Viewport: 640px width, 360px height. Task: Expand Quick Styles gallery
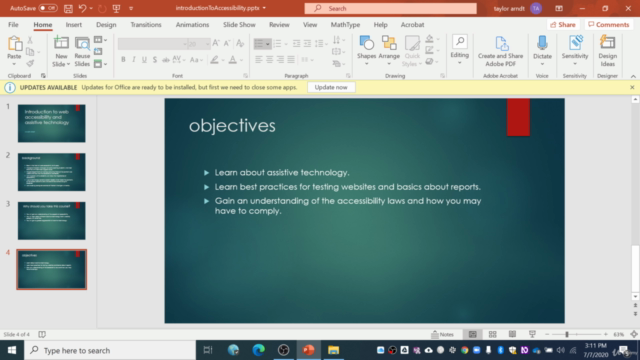point(412,51)
